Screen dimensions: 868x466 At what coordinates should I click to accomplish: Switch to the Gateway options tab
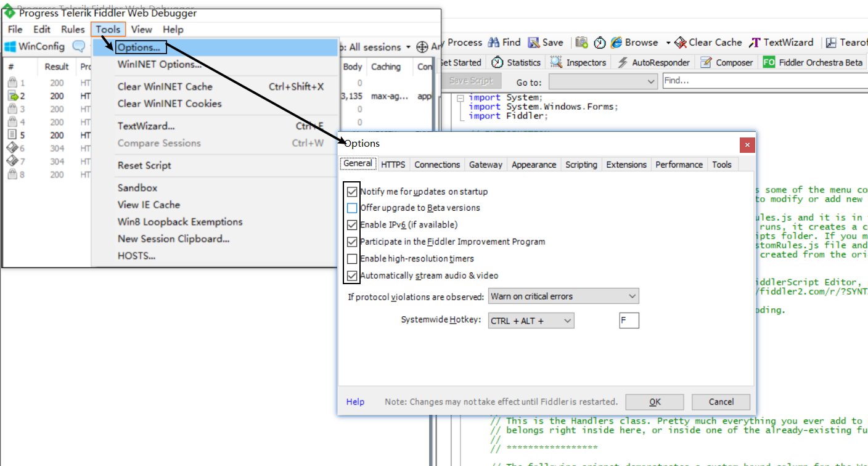point(486,165)
